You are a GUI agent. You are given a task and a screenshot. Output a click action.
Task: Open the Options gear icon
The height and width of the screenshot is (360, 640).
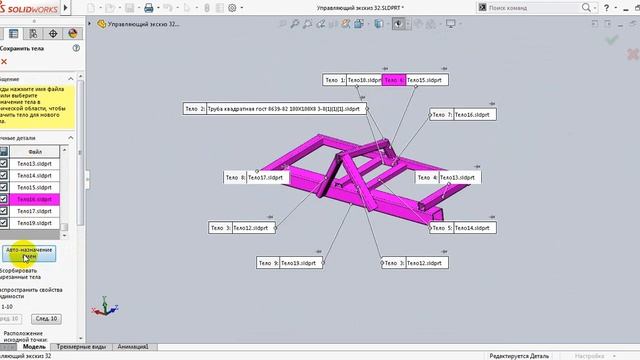(232, 7)
